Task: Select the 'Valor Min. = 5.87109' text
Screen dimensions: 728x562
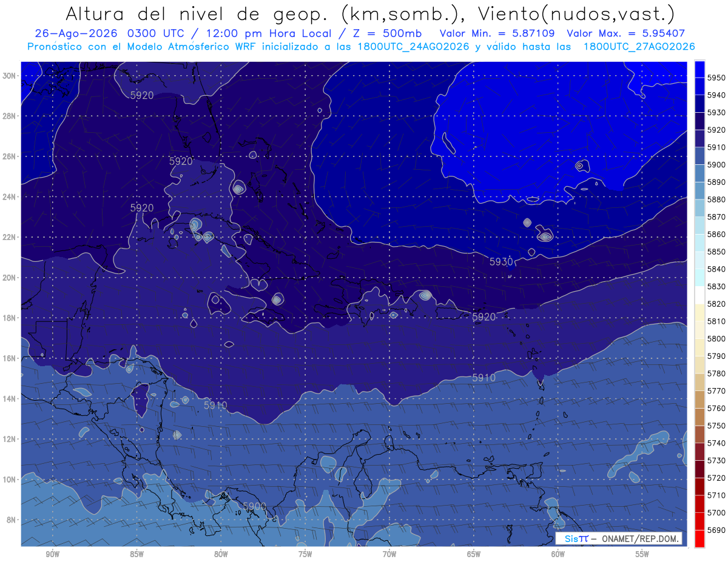Action: point(497,34)
